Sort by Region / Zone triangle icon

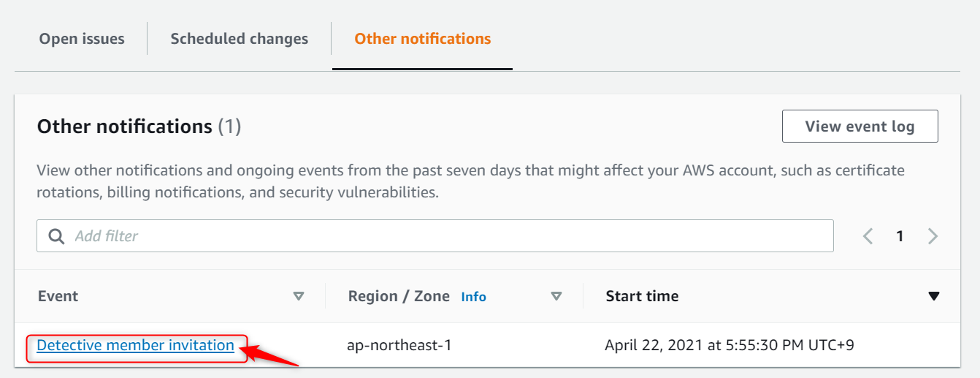(556, 296)
